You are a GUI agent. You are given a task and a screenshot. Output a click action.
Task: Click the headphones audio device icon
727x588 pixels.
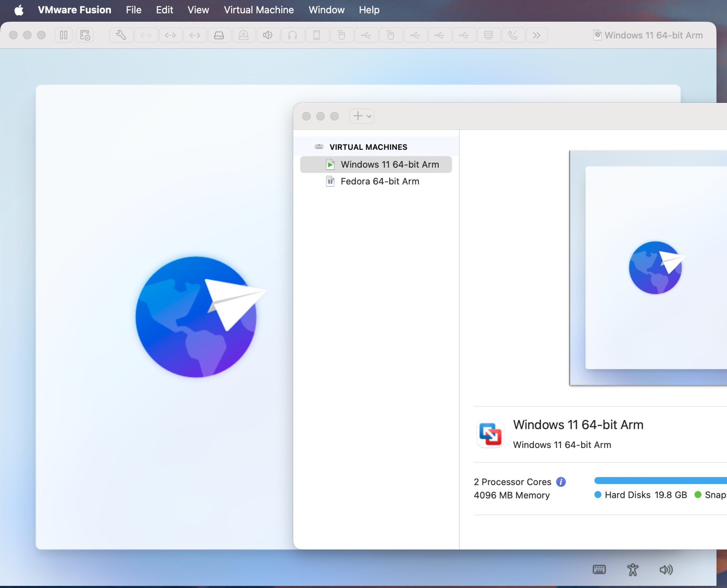292,35
